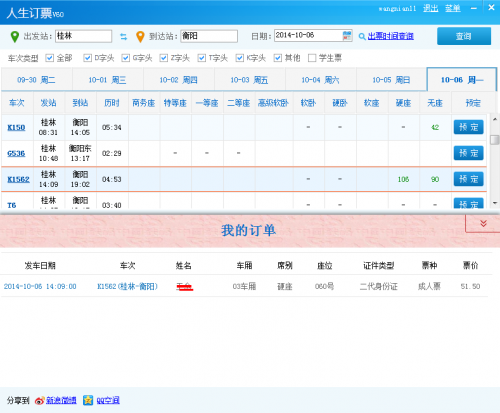Open the date picker calendar icon
The image size is (500, 413).
347,36
